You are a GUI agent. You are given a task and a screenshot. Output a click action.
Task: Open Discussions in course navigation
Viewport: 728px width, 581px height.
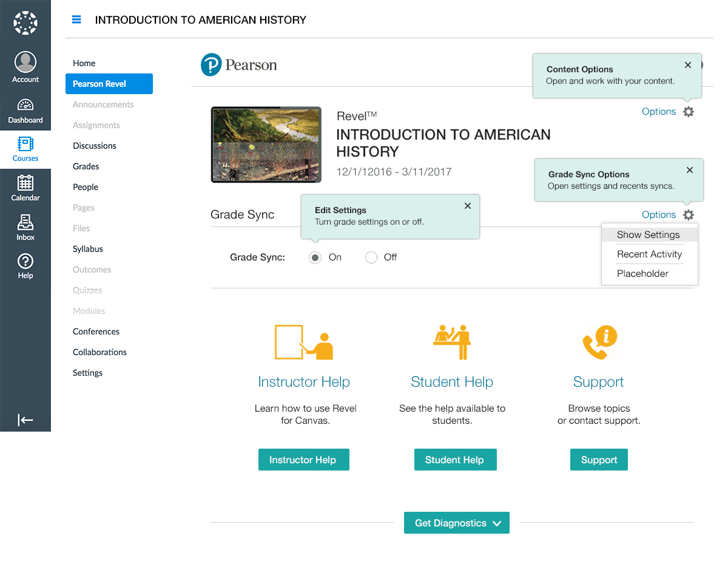tap(95, 146)
